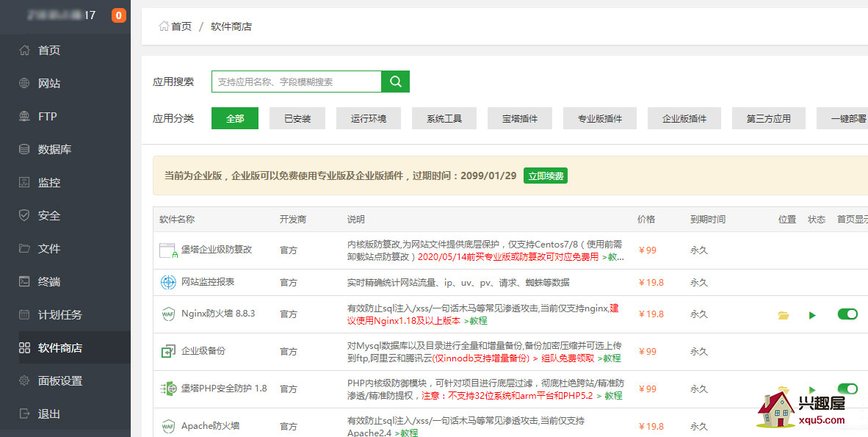Select the 全部 category tab

point(235,118)
